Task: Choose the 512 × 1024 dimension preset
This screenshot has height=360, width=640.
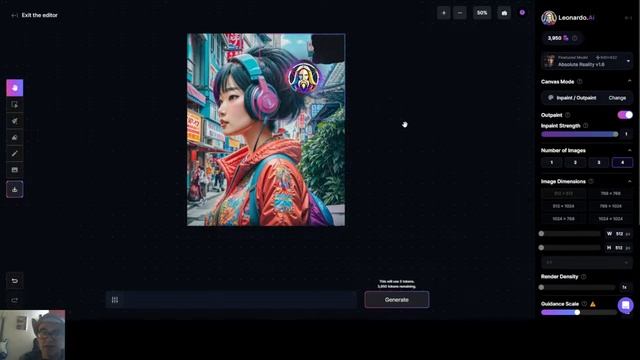Action: 564,206
